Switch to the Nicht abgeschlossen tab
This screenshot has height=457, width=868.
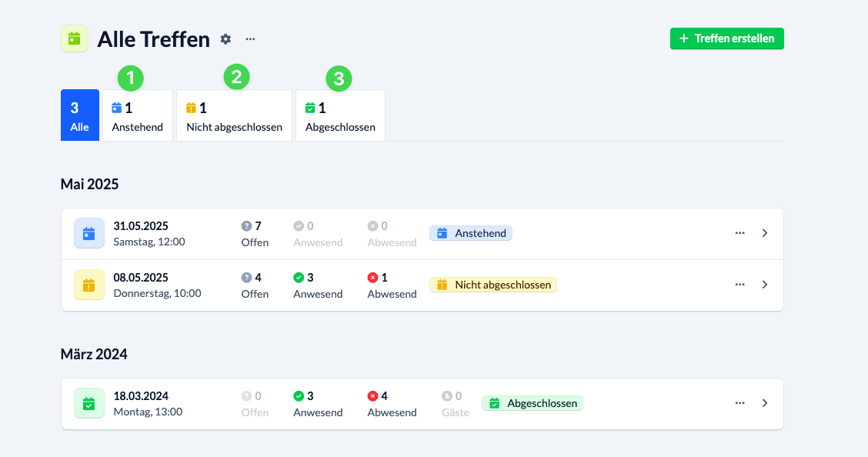click(234, 115)
